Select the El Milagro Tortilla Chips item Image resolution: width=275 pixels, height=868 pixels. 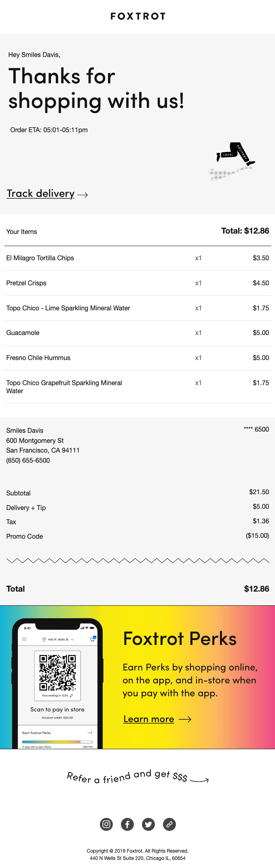tap(40, 258)
